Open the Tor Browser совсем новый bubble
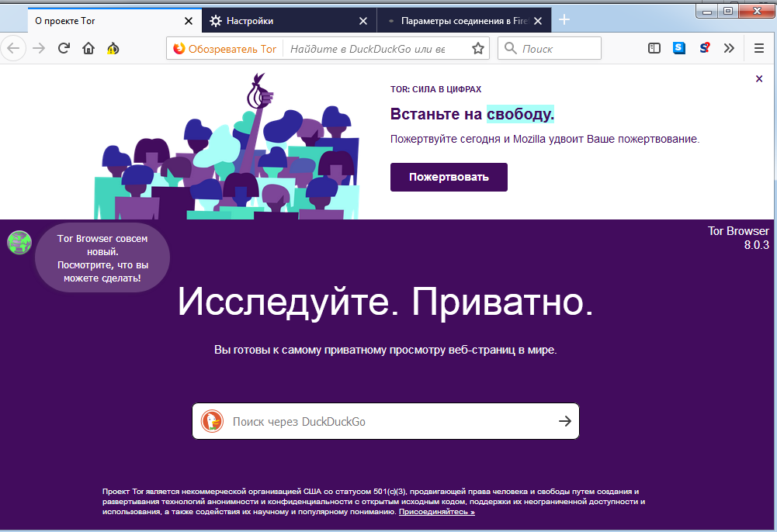This screenshot has height=532, width=777. click(102, 257)
